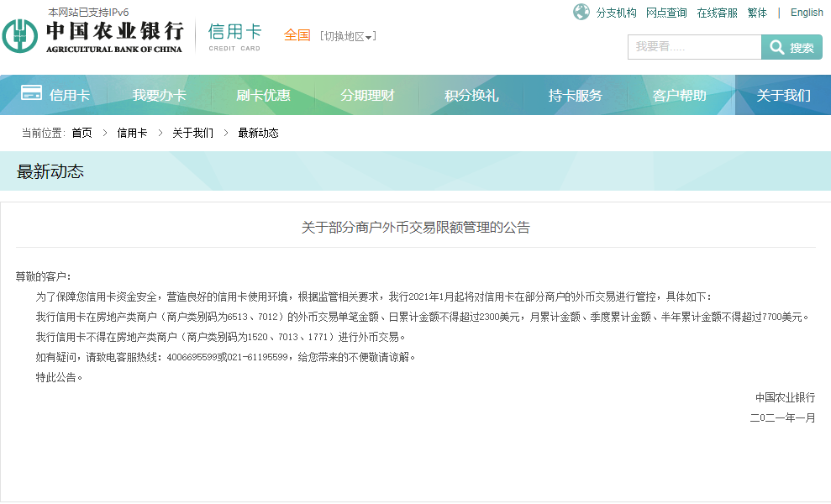The height and width of the screenshot is (504, 831).
Task: Click the 本网站已支持IPv6 notice
Action: pos(88,13)
